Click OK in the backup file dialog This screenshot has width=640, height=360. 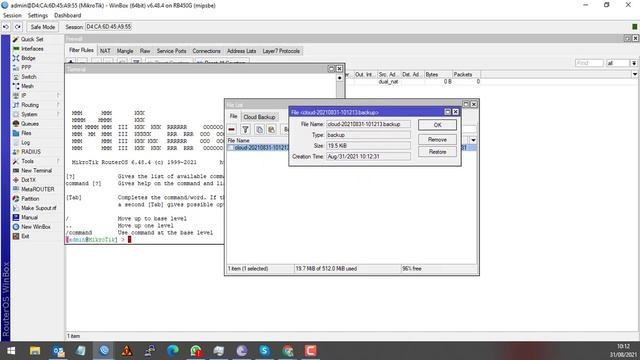(x=437, y=125)
